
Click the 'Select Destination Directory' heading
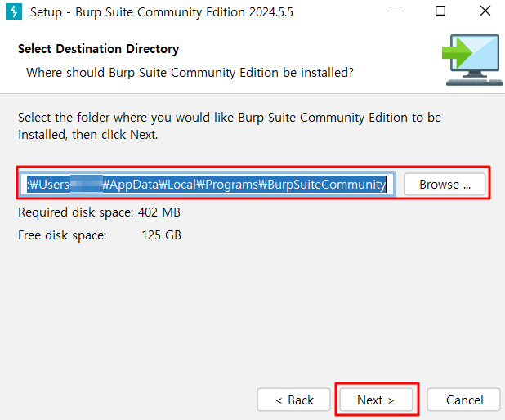point(99,49)
